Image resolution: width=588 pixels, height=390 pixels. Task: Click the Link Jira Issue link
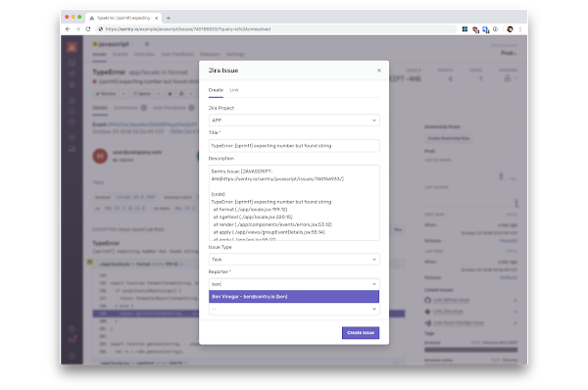coord(448,312)
